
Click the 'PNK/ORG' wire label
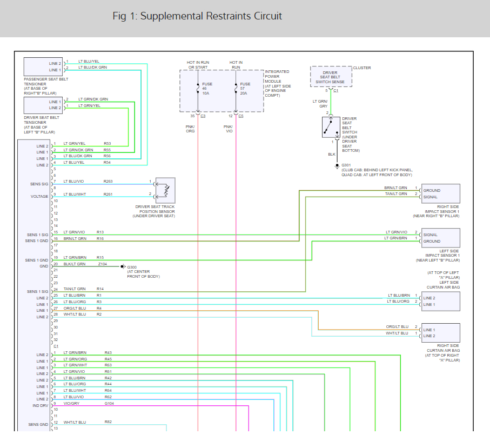tap(190, 129)
